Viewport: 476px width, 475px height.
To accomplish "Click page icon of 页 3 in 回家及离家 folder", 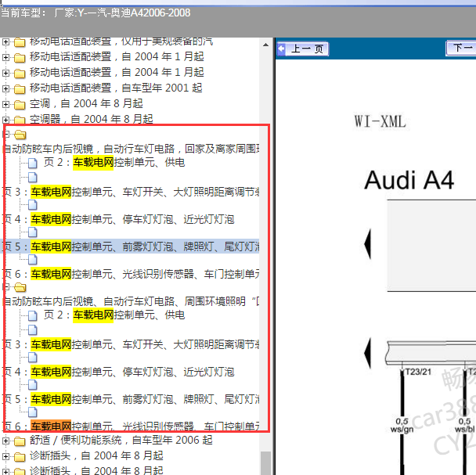I will [33, 178].
